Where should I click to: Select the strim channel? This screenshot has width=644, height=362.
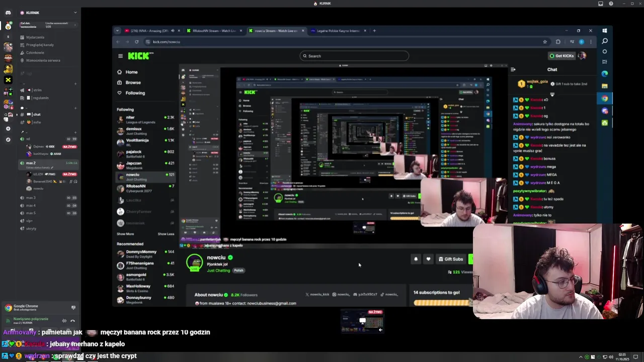[x=37, y=90]
